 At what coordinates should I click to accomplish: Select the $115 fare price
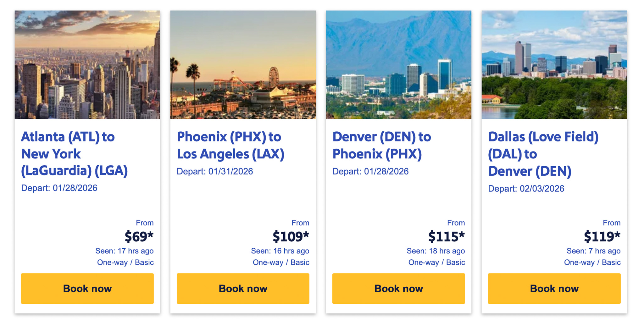coord(446,236)
